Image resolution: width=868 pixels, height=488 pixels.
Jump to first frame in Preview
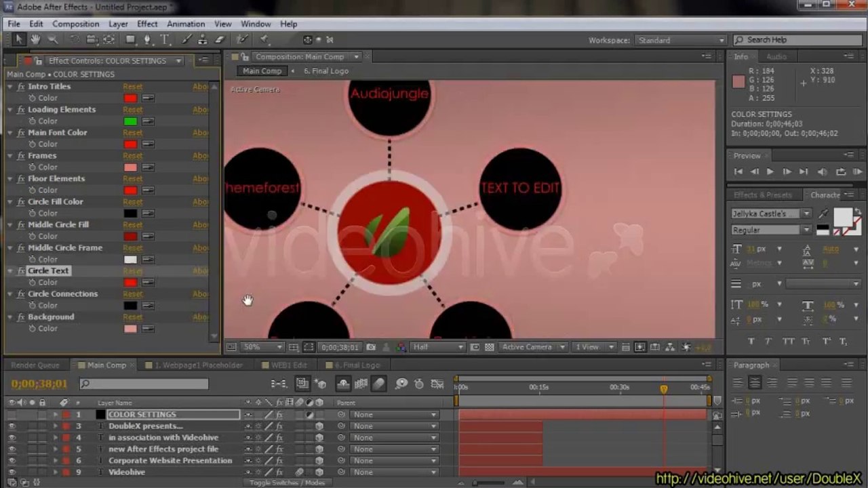pos(738,172)
